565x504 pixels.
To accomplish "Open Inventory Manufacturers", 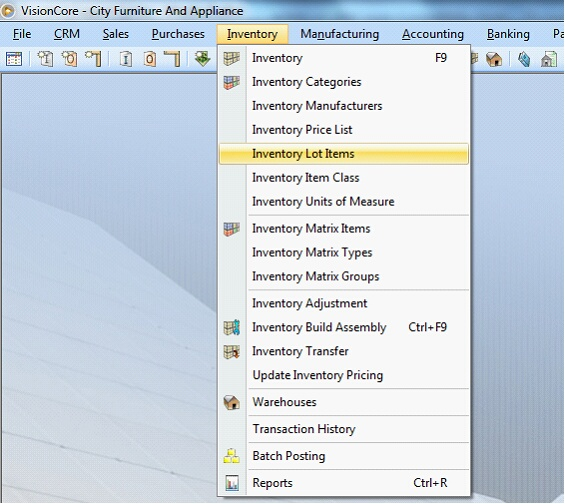I will [344, 106].
